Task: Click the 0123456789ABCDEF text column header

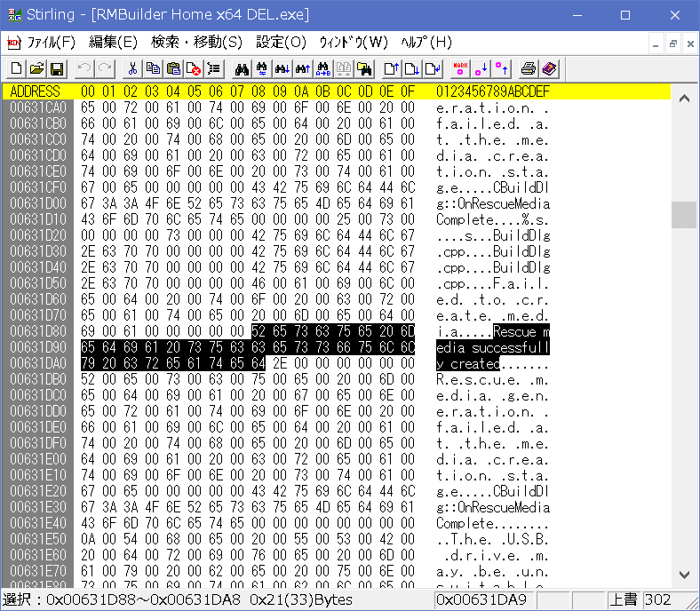Action: point(493,92)
